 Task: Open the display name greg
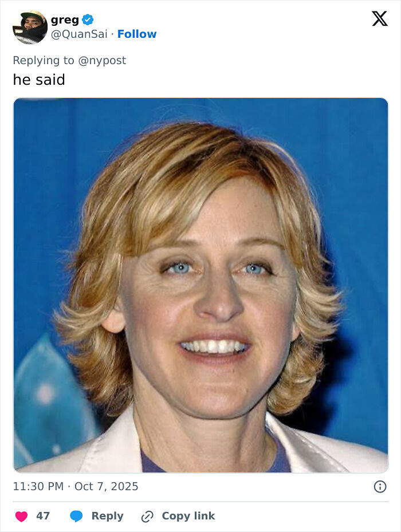point(65,20)
